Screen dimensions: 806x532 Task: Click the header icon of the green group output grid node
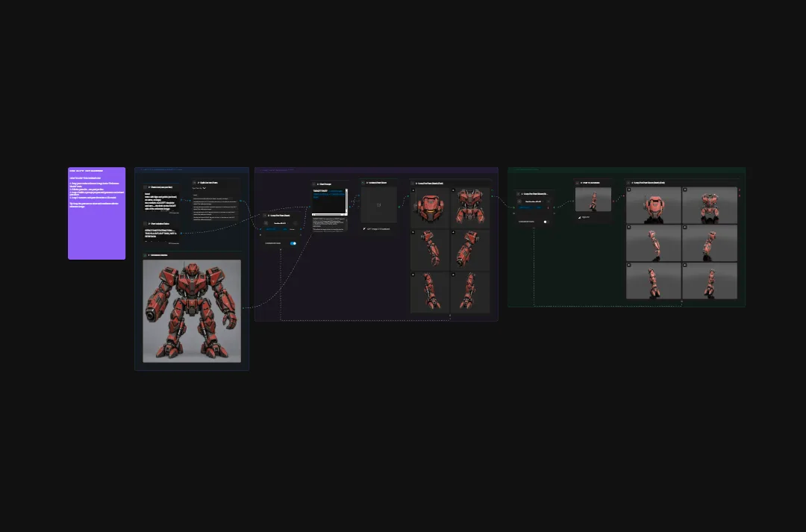[628, 183]
